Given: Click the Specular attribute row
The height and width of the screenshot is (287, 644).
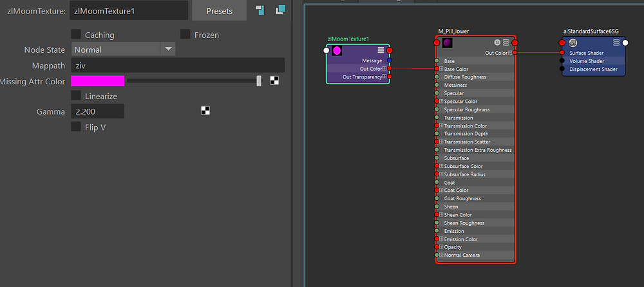Looking at the screenshot, I should click(x=475, y=93).
